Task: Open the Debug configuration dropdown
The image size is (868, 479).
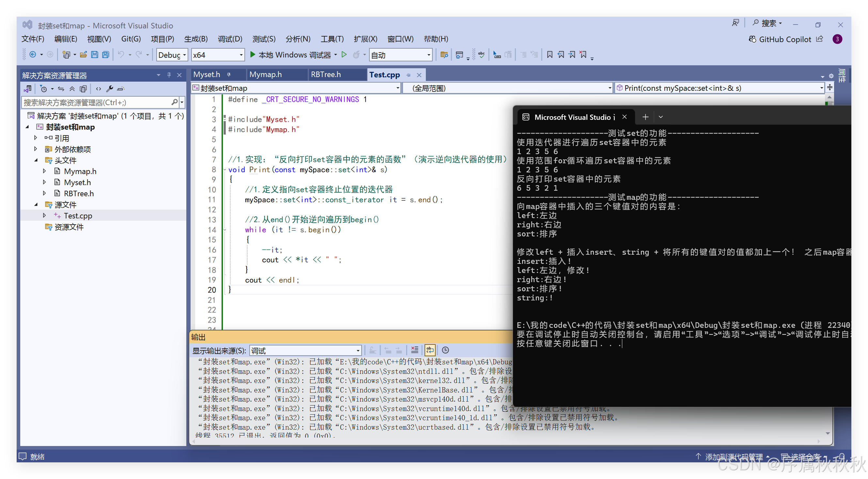Action: point(172,55)
